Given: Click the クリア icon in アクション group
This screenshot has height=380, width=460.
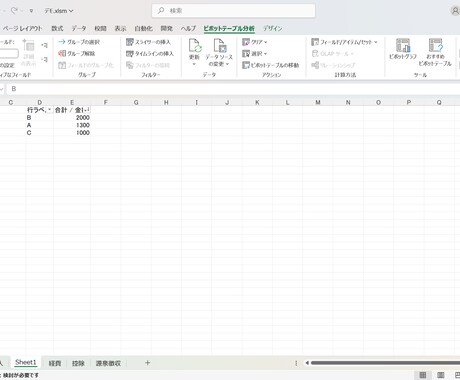Looking at the screenshot, I should (x=246, y=42).
